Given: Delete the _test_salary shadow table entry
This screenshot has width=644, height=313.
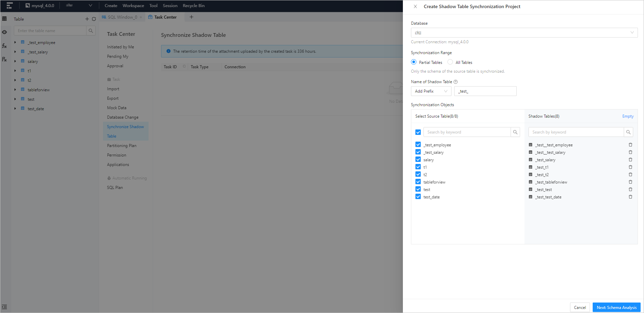Looking at the screenshot, I should point(630,160).
